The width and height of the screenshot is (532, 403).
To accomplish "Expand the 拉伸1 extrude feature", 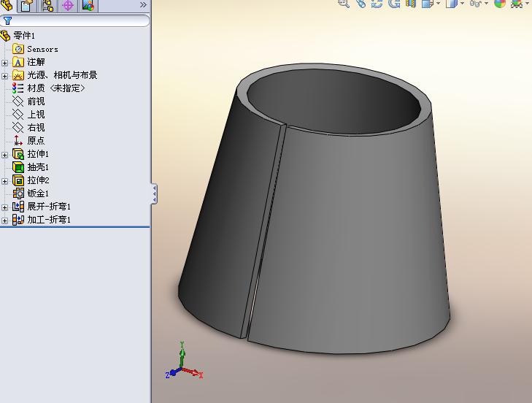I will (x=5, y=155).
